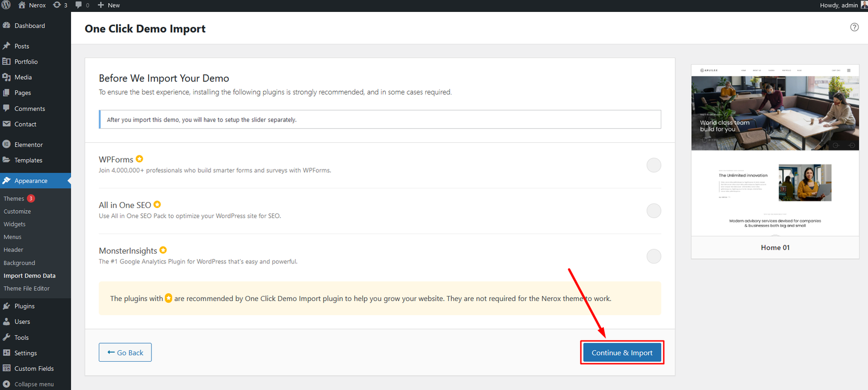The height and width of the screenshot is (390, 868).
Task: Click the Appearance paintbrush icon
Action: click(7, 180)
